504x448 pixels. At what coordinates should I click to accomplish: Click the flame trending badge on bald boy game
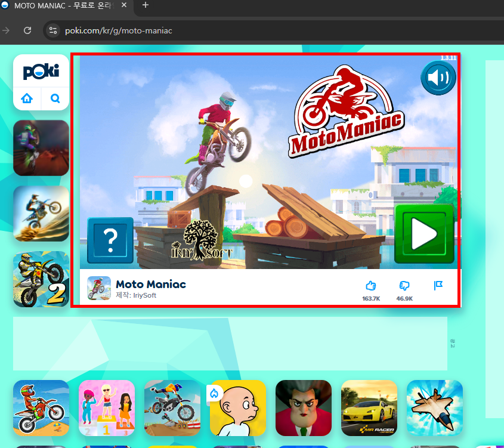pyautogui.click(x=214, y=393)
